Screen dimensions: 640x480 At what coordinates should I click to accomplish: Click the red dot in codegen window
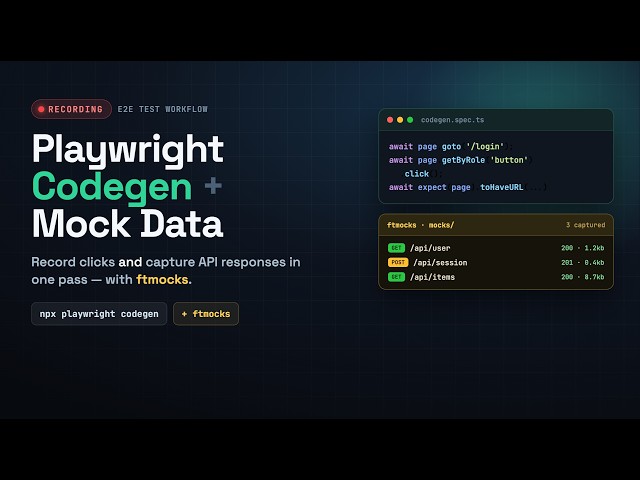tap(390, 120)
